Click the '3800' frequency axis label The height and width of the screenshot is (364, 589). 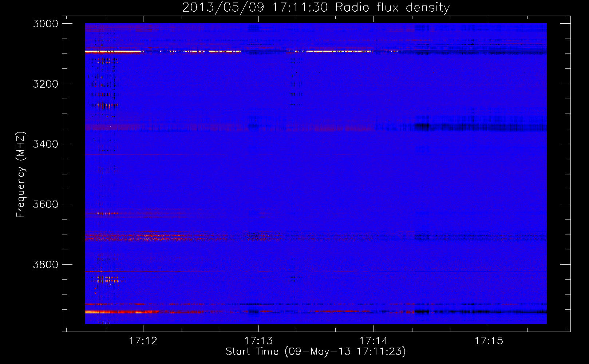46,264
